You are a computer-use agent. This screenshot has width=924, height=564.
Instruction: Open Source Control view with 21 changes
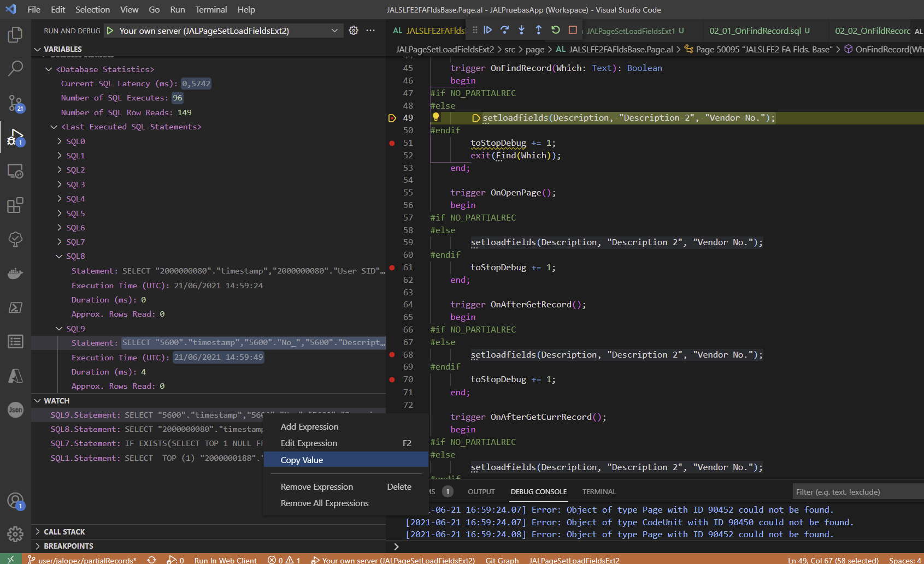15,103
